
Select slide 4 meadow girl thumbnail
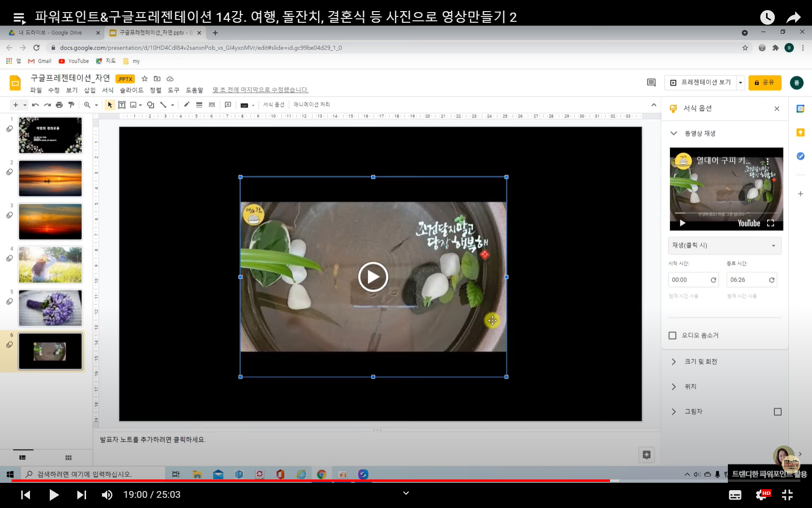click(50, 265)
